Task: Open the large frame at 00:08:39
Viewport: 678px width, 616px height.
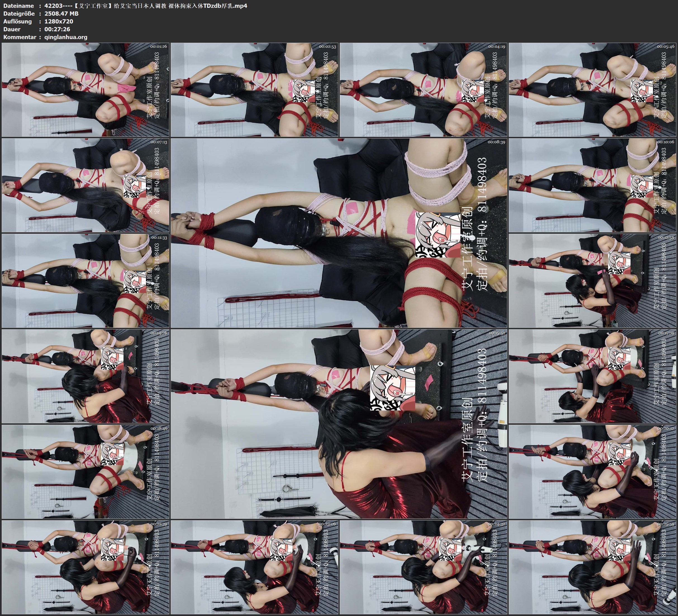Action: pyautogui.click(x=339, y=233)
